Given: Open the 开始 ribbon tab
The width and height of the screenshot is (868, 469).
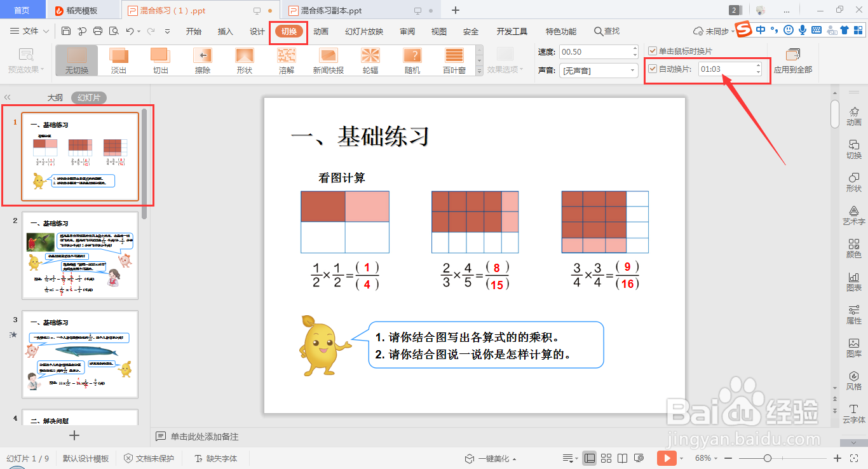Looking at the screenshot, I should coord(194,32).
